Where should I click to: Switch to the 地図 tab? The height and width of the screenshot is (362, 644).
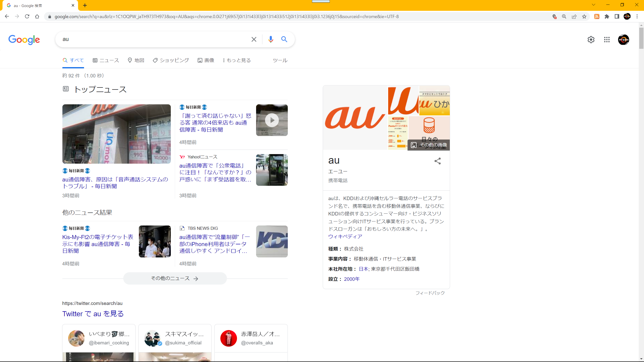[x=136, y=60]
